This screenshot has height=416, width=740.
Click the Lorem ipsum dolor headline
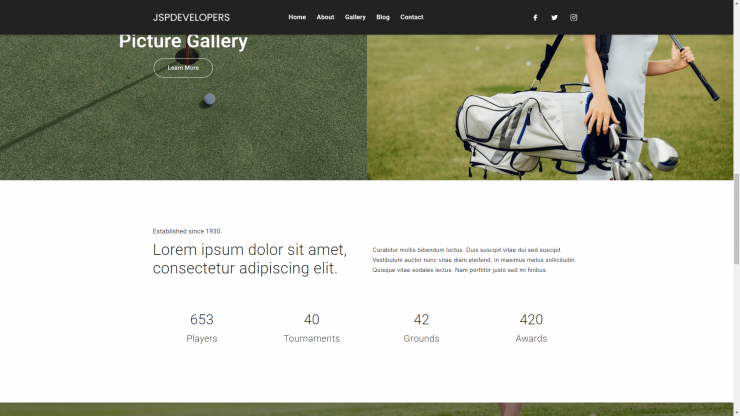(x=250, y=259)
